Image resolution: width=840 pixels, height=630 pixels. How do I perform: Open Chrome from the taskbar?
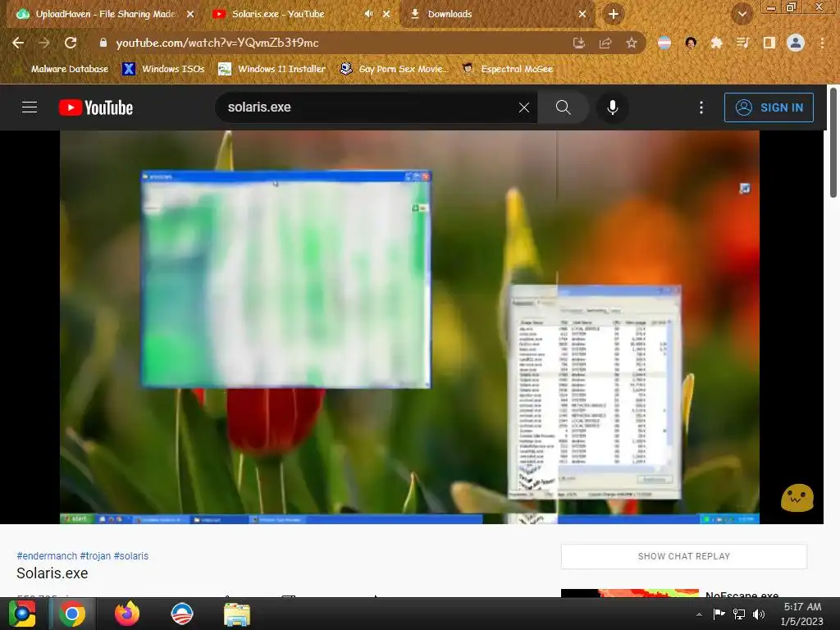pyautogui.click(x=72, y=614)
